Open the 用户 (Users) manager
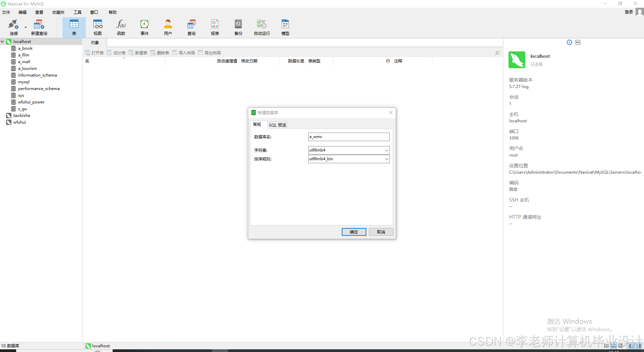 coord(168,27)
